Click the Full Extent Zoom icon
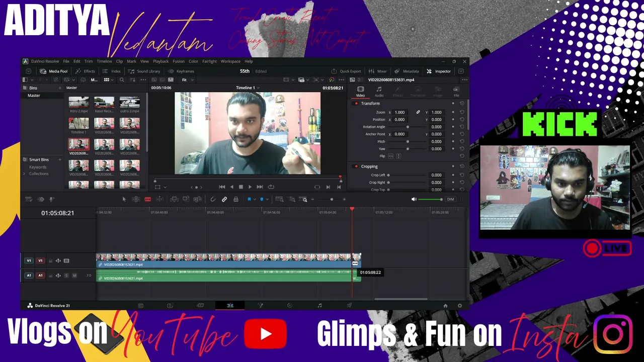Image resolution: width=644 pixels, height=362 pixels. [x=279, y=200]
